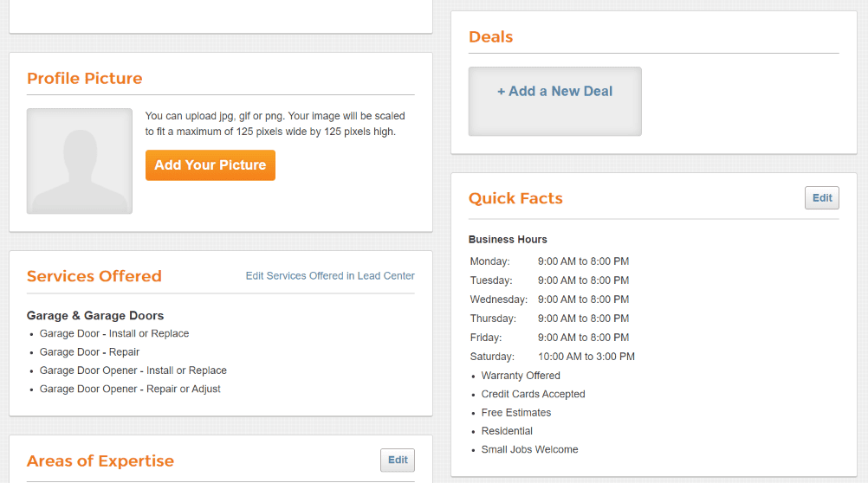The image size is (868, 483).
Task: Click the Credit Cards Accepted bullet
Action: (x=533, y=394)
